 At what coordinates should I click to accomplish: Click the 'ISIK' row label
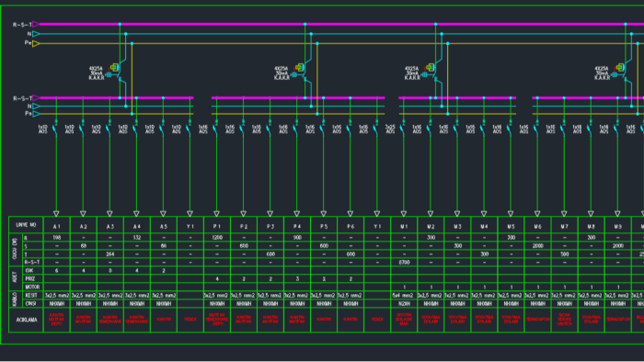click(x=29, y=270)
